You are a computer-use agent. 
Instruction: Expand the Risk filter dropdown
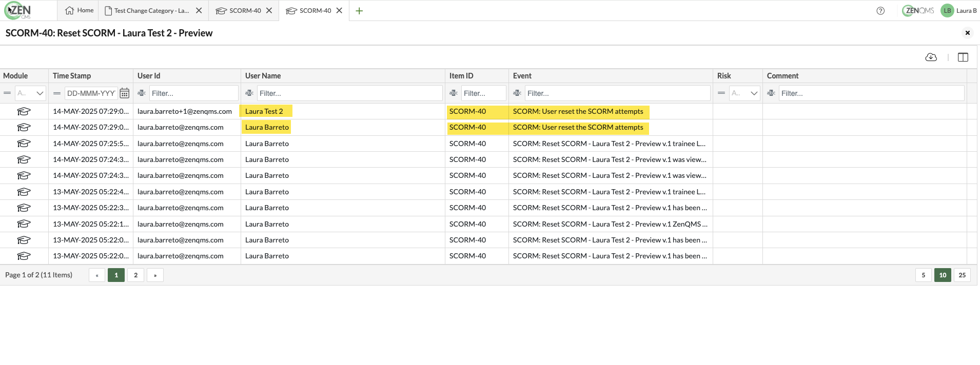point(754,93)
